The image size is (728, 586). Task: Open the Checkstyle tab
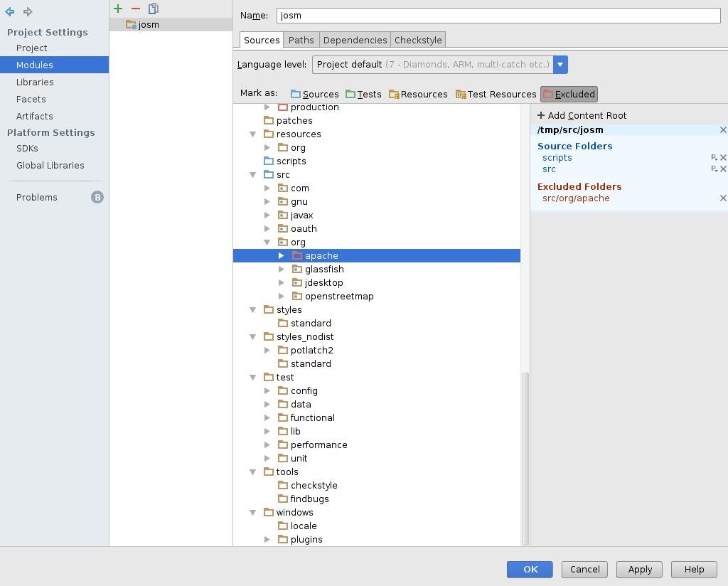[418, 40]
